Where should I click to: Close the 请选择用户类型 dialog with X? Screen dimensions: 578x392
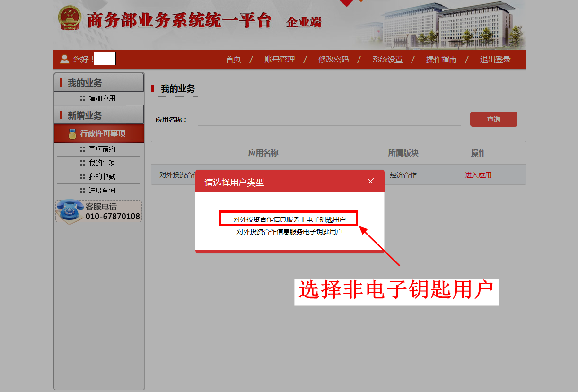click(370, 182)
